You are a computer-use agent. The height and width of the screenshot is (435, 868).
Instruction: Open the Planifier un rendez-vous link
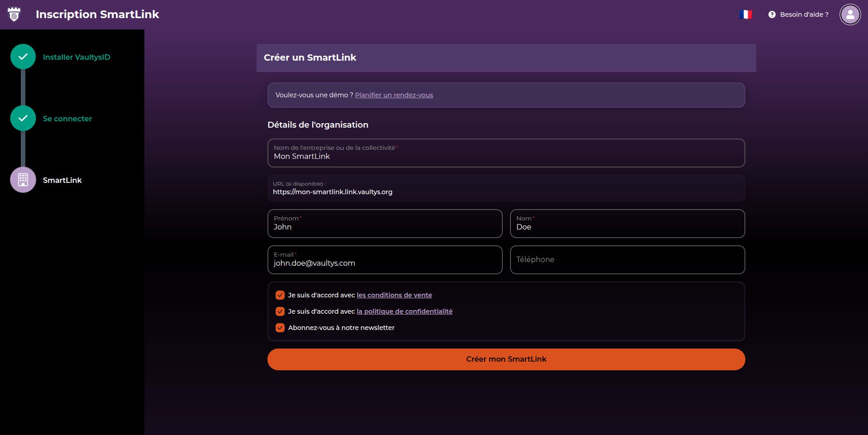tap(394, 95)
